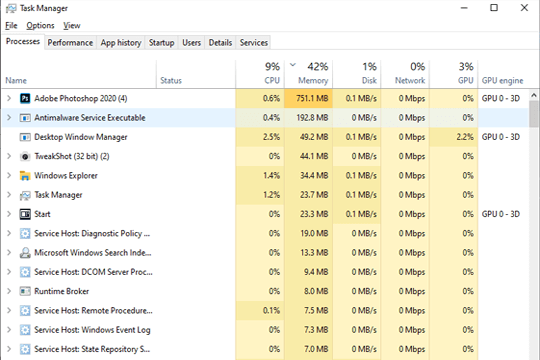Expand Service Host: Diagnostic Policy group
This screenshot has height=360, width=540.
[x=9, y=234]
